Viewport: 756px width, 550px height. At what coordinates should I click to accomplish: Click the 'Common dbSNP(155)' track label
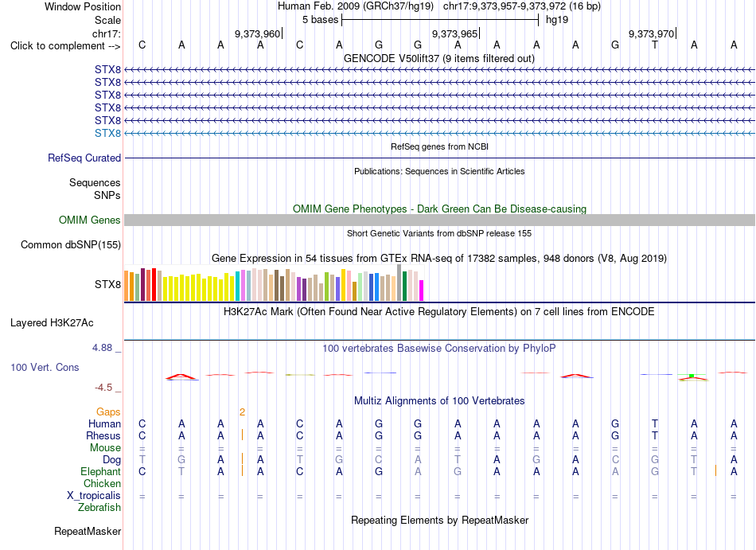click(x=71, y=244)
